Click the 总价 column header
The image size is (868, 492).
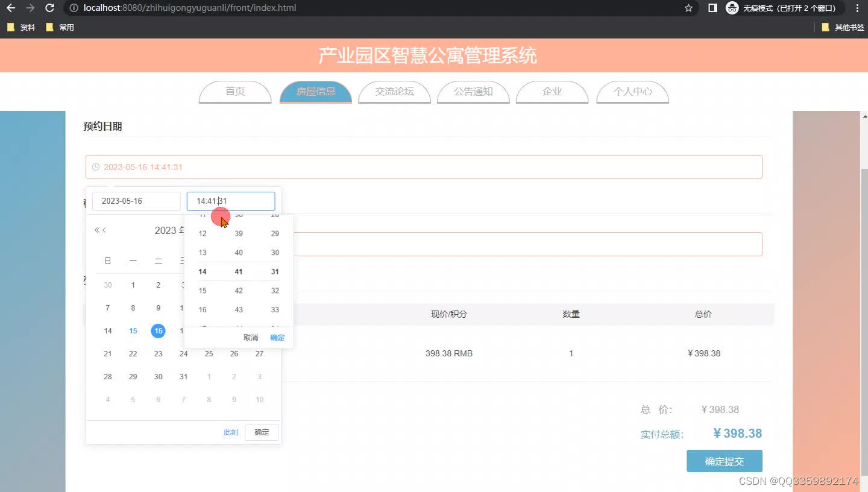pyautogui.click(x=703, y=314)
